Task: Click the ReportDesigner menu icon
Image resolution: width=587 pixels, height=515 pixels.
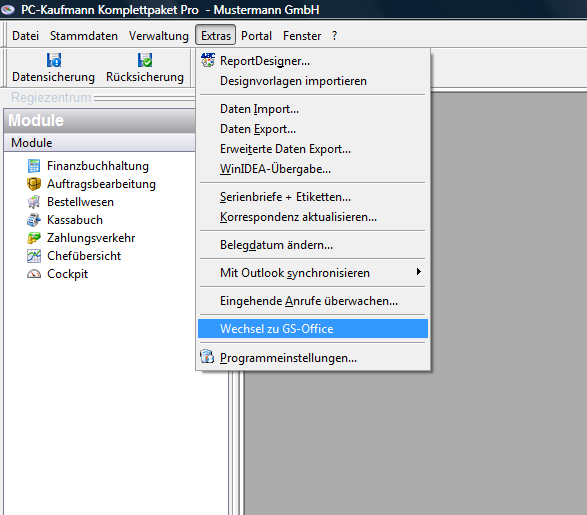Action: click(x=208, y=60)
